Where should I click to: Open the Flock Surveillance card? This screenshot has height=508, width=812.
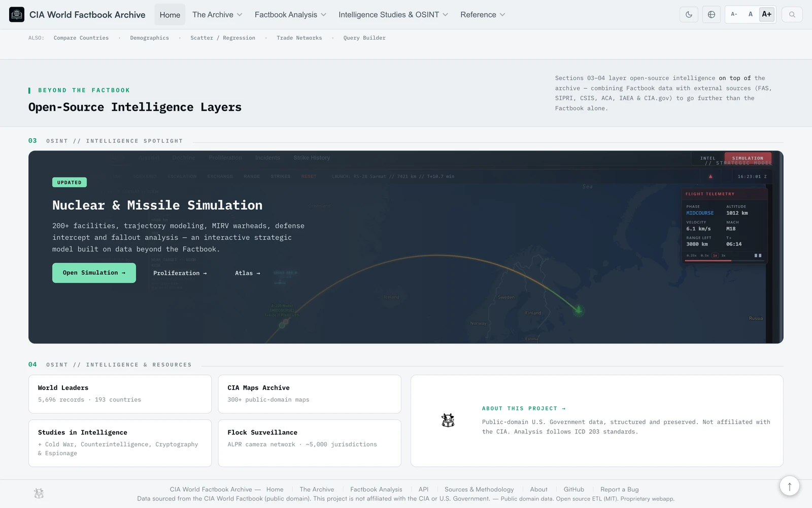coord(310,443)
